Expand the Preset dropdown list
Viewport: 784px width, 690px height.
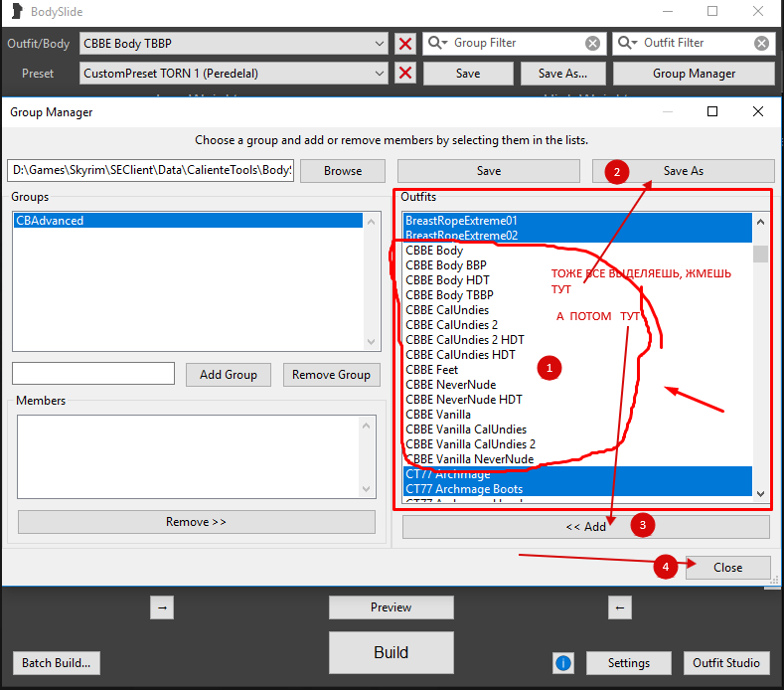(381, 74)
